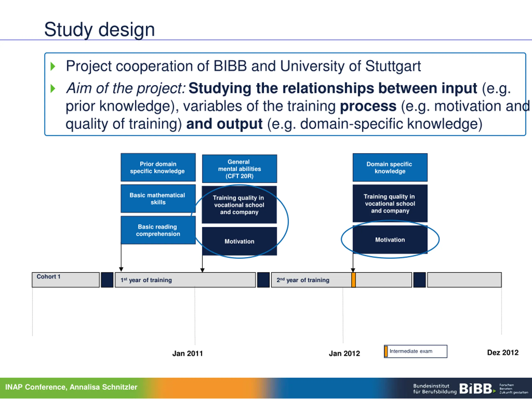The image size is (532, 399).
Task: Click the 'Cohort 1' timeline bar
Action: [66, 280]
